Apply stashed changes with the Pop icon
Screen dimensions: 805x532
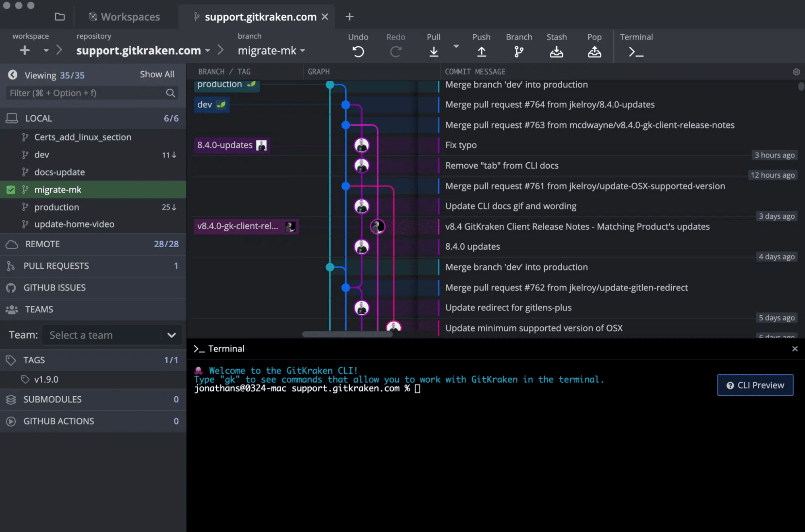pos(594,51)
